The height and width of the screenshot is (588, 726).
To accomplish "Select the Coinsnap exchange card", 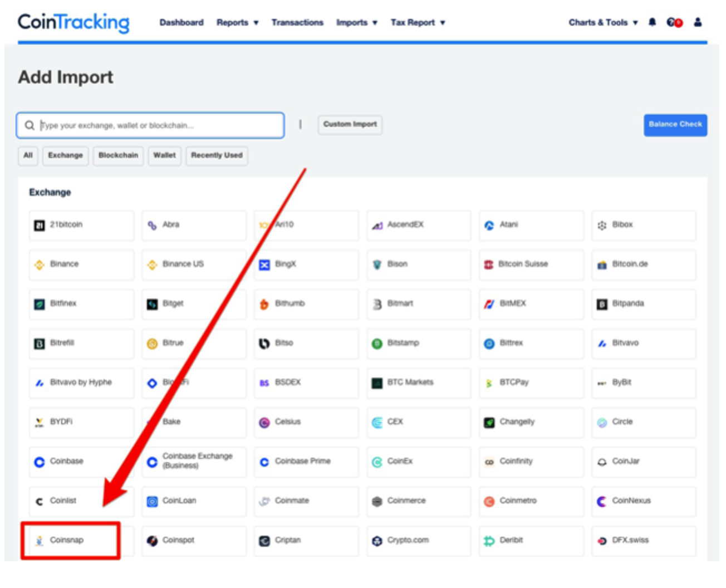I will pyautogui.click(x=81, y=541).
